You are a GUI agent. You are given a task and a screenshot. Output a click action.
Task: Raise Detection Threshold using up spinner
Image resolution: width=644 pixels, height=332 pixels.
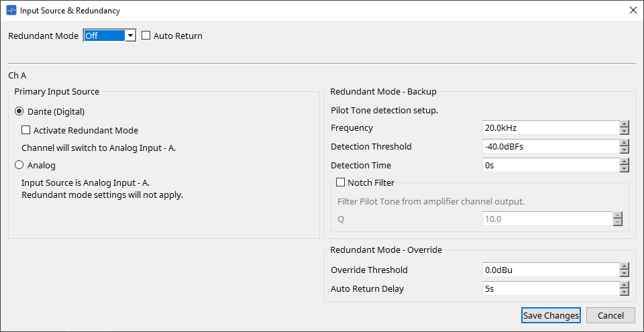pyautogui.click(x=625, y=143)
